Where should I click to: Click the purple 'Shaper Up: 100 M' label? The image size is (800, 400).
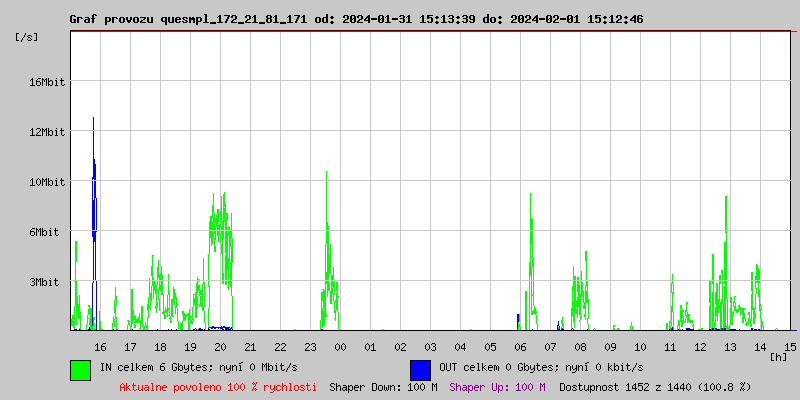point(497,386)
